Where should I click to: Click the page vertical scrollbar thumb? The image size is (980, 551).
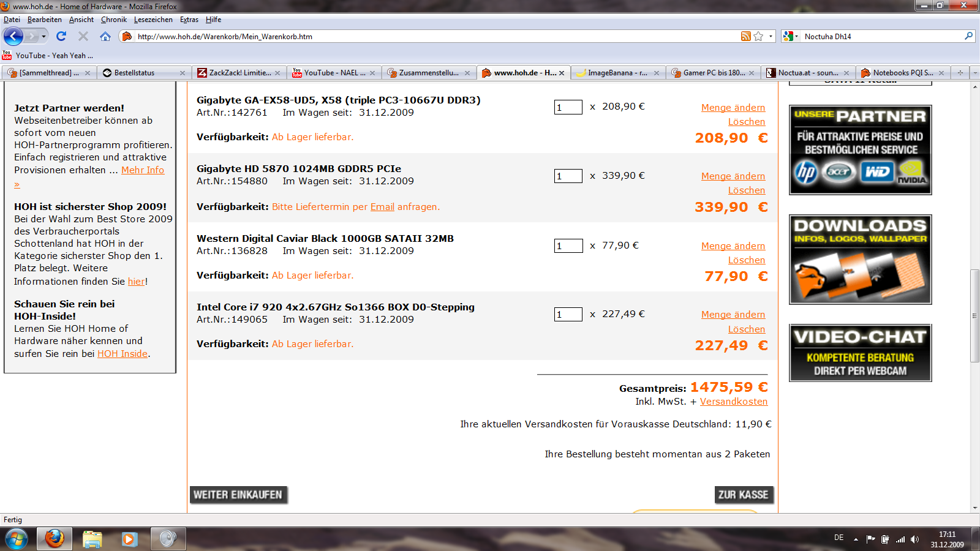click(x=974, y=316)
